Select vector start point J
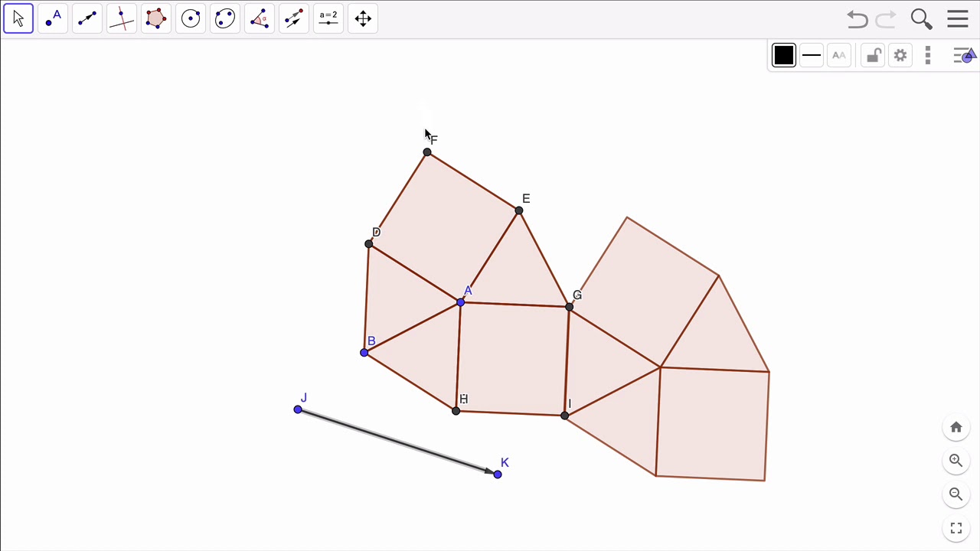This screenshot has width=980, height=551. pyautogui.click(x=298, y=410)
